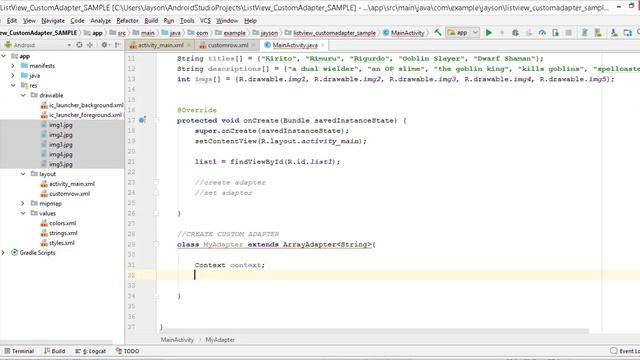Select ic_launcher_background.xml file
Viewport: 640px width, 360px height.
coord(86,105)
